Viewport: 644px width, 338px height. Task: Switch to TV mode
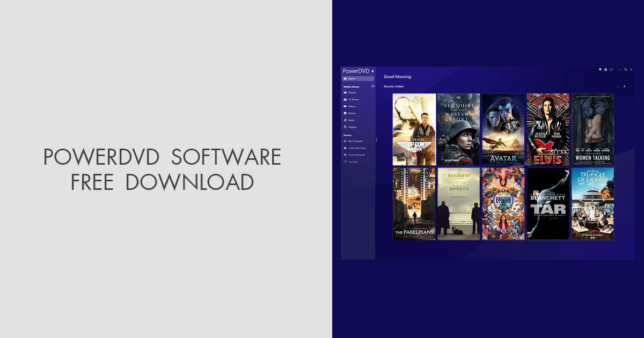(611, 70)
